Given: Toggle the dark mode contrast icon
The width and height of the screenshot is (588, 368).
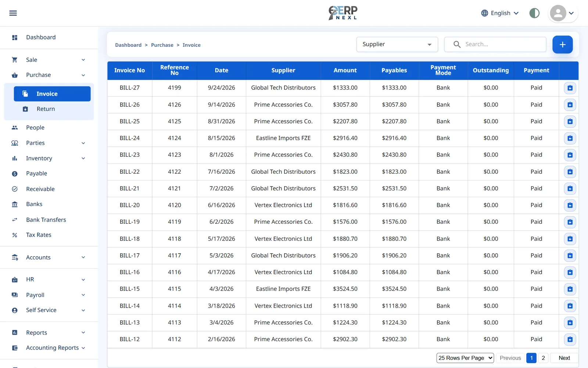Looking at the screenshot, I should pyautogui.click(x=534, y=13).
